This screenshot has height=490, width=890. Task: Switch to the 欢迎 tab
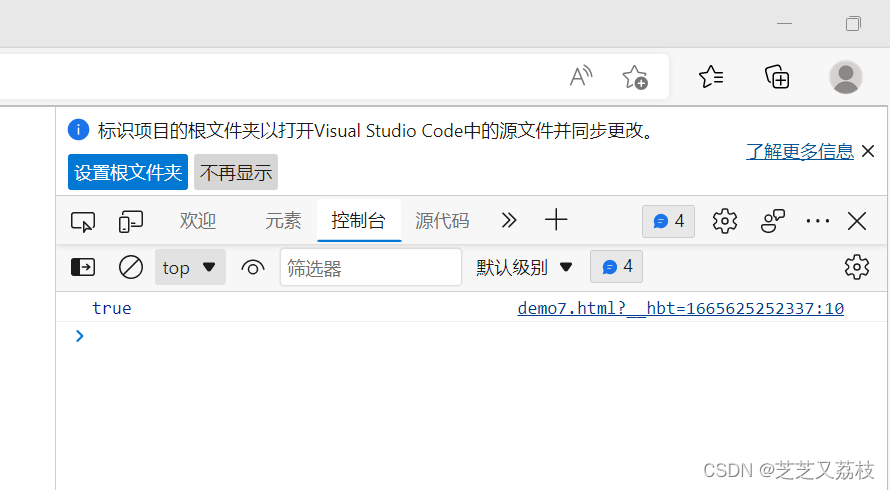(198, 220)
